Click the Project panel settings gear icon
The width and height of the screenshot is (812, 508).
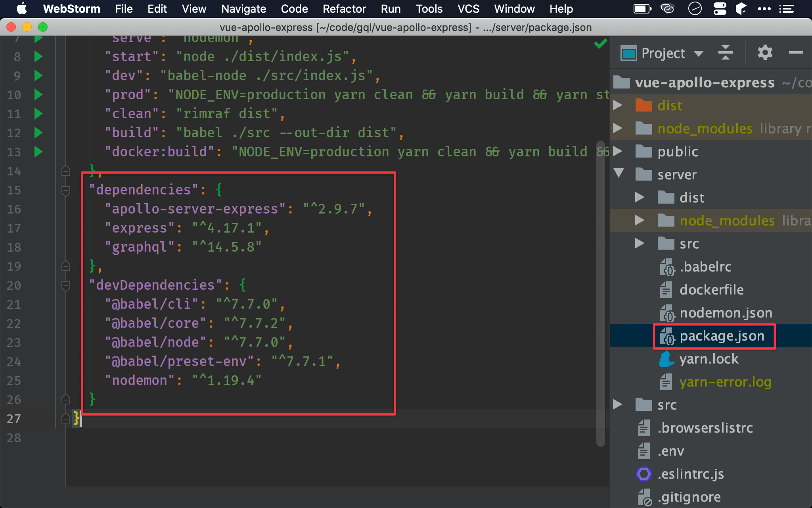tap(765, 54)
